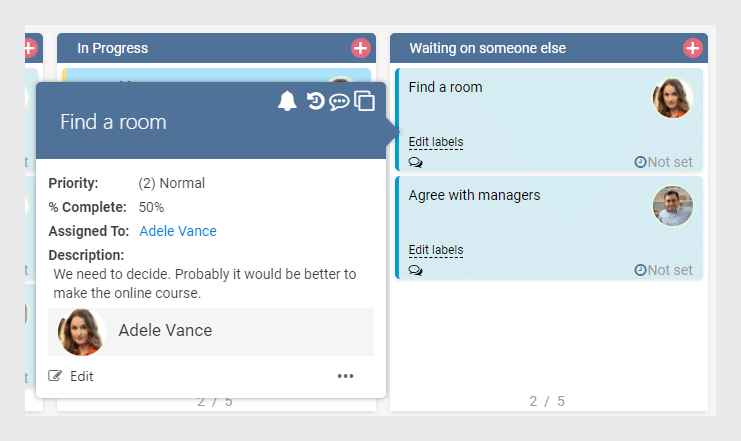This screenshot has height=441, width=741.
Task: Select the Adele Vance user row in popup
Action: pos(211,332)
